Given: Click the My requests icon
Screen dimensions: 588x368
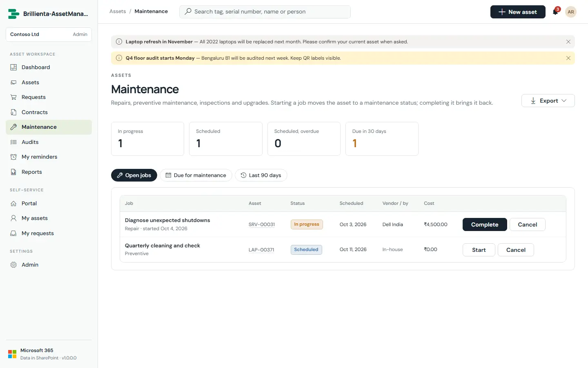Looking at the screenshot, I should pyautogui.click(x=13, y=233).
